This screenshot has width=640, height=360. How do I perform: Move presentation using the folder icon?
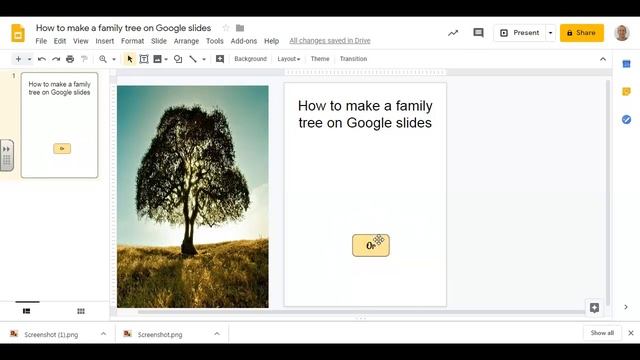pyautogui.click(x=240, y=28)
